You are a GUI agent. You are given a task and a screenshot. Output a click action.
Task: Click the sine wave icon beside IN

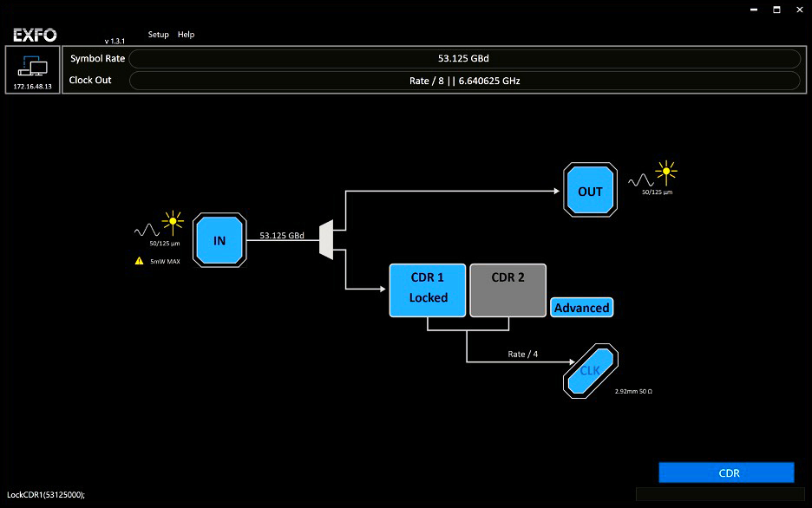coord(147,231)
